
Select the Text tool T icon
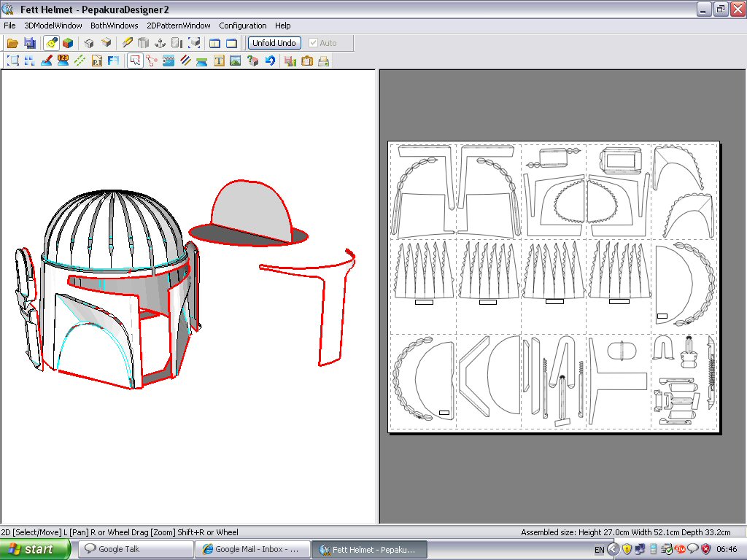pos(219,61)
